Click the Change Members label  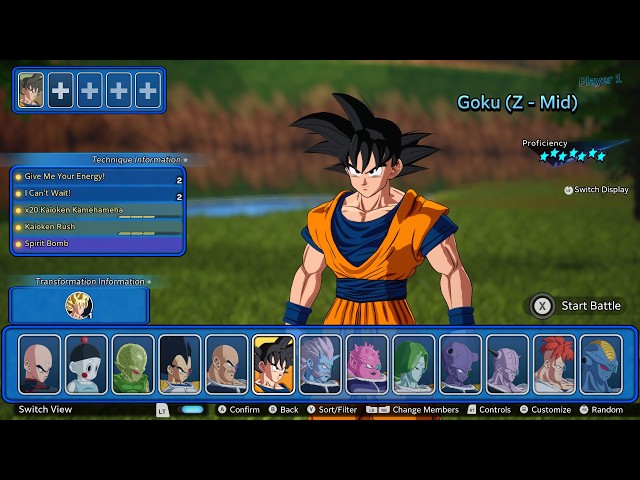click(425, 410)
